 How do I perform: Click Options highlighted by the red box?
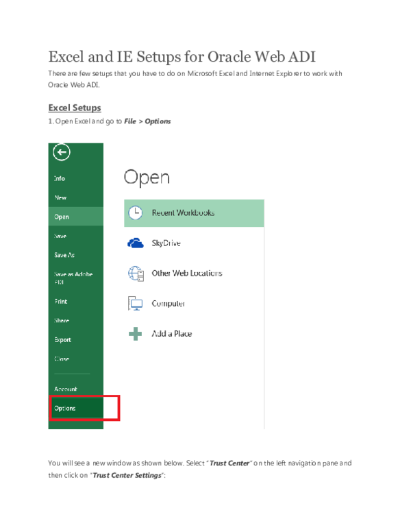coord(66,408)
